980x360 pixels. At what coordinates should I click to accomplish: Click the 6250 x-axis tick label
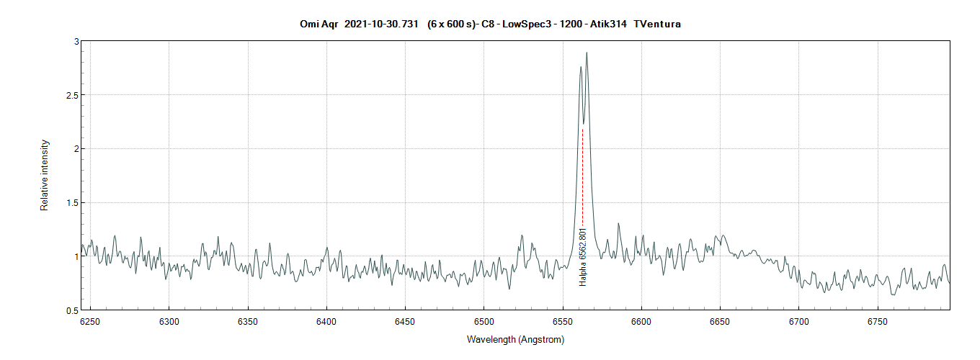(90, 322)
